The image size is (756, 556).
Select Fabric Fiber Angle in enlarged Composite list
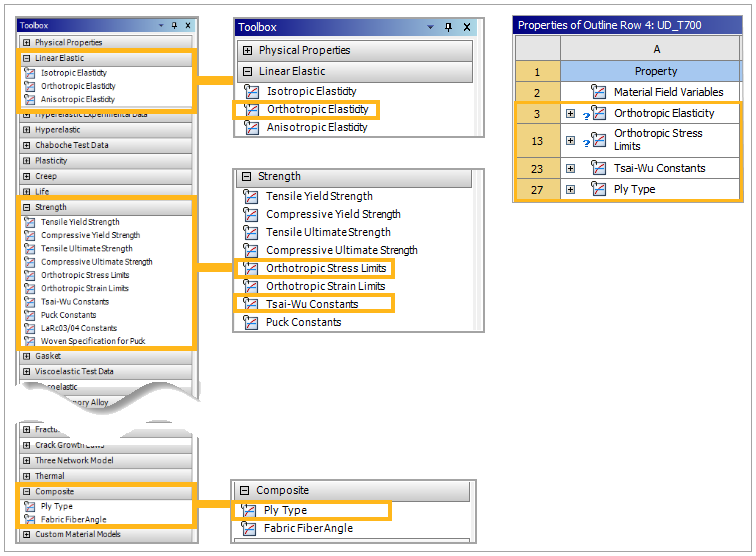308,528
